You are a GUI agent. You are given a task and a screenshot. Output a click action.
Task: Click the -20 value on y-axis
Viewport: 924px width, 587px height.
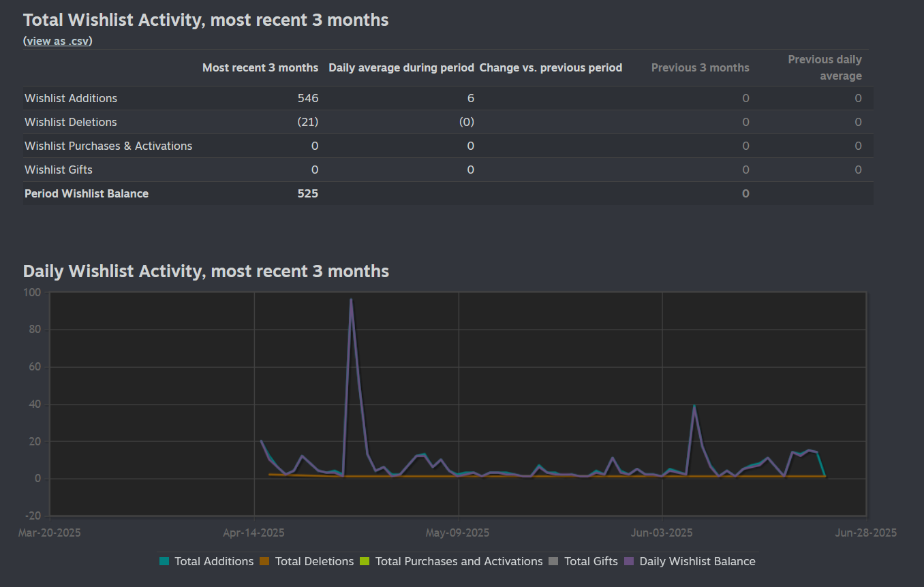[33, 515]
